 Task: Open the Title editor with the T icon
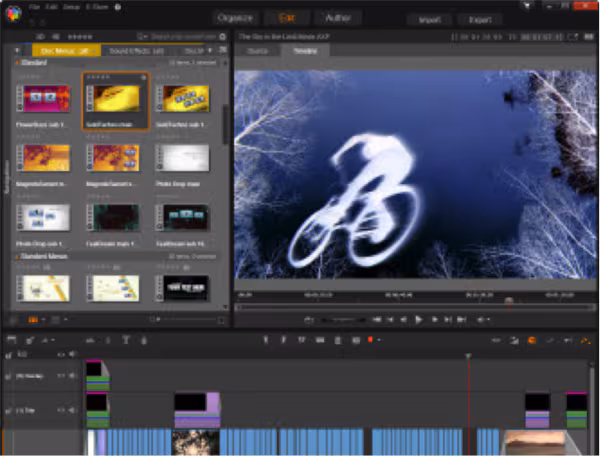126,340
